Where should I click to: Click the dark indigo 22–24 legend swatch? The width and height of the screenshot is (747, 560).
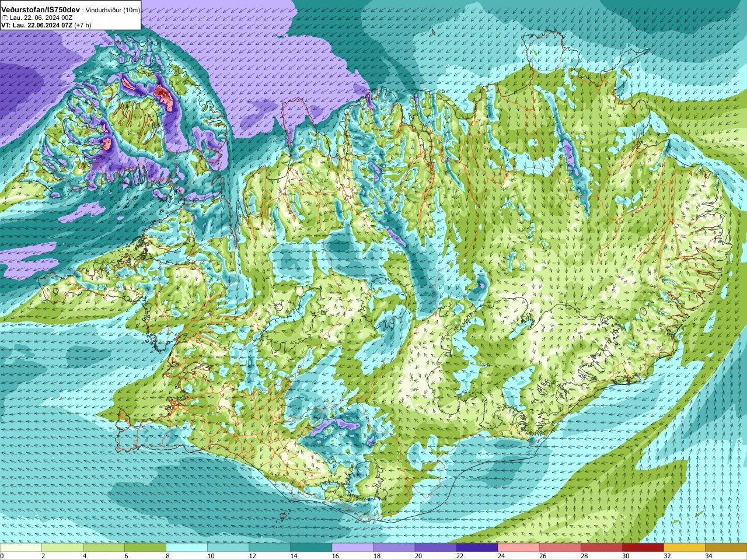pyautogui.click(x=477, y=548)
